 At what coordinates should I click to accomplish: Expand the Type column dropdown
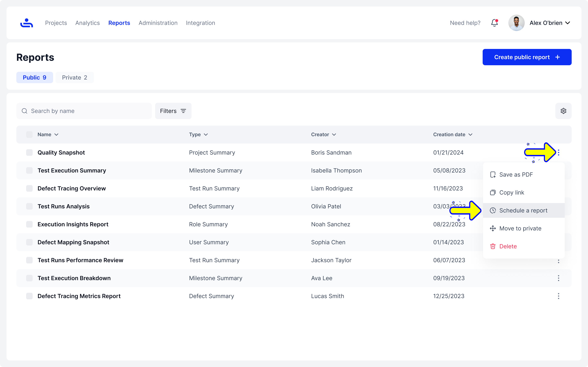tap(206, 135)
